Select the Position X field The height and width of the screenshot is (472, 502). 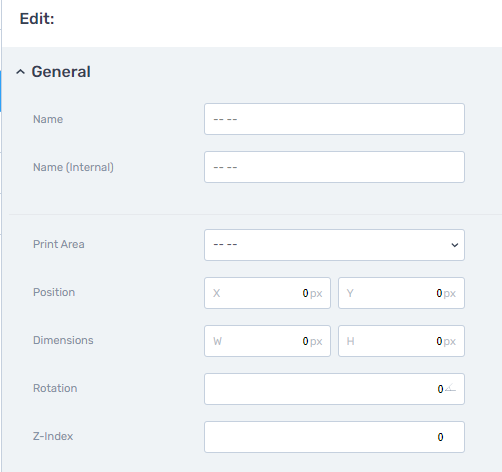[267, 293]
